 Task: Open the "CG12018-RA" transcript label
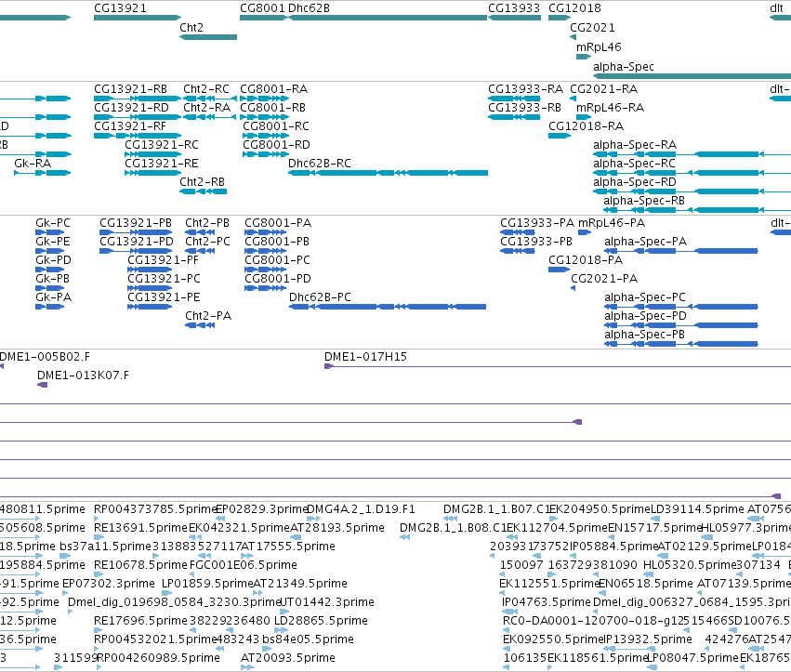pos(587,126)
